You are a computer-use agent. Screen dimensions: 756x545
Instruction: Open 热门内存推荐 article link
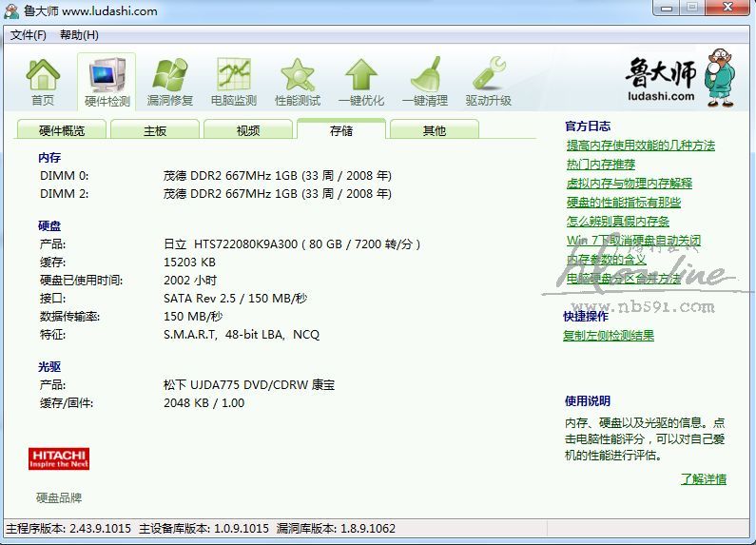pyautogui.click(x=600, y=165)
